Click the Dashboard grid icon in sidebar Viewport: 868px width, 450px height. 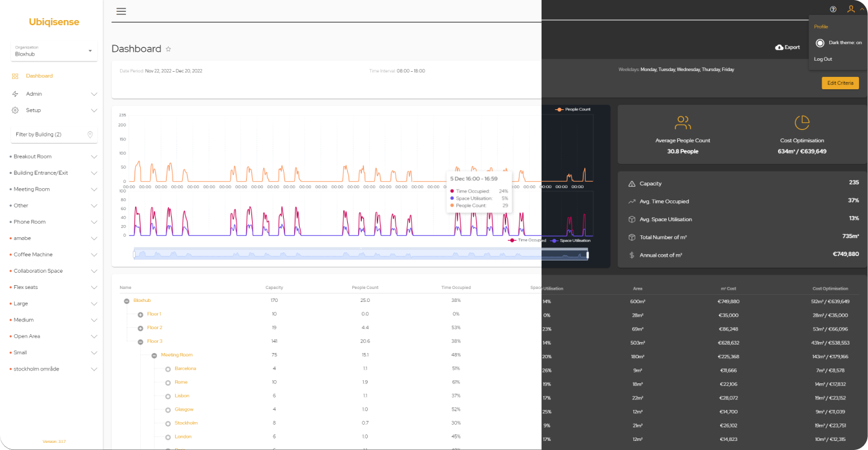15,76
